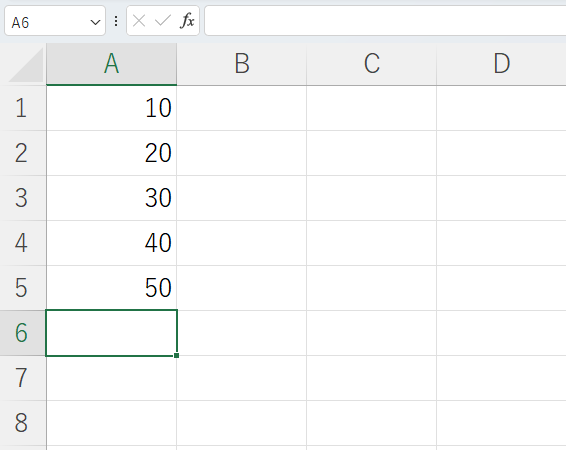Viewport: 566px width, 450px height.
Task: Open the Name Box dropdown arrow
Action: coord(95,22)
